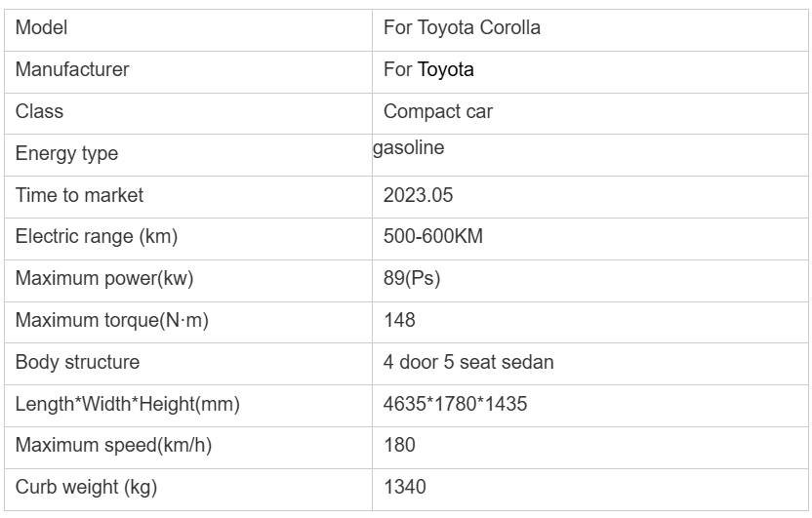Select the "2023.05" market date value

point(419,196)
